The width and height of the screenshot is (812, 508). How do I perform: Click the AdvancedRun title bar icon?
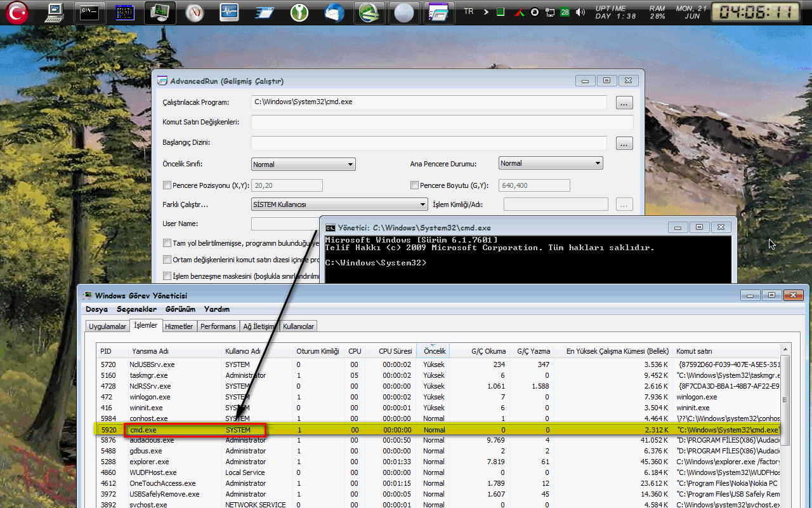click(x=163, y=81)
